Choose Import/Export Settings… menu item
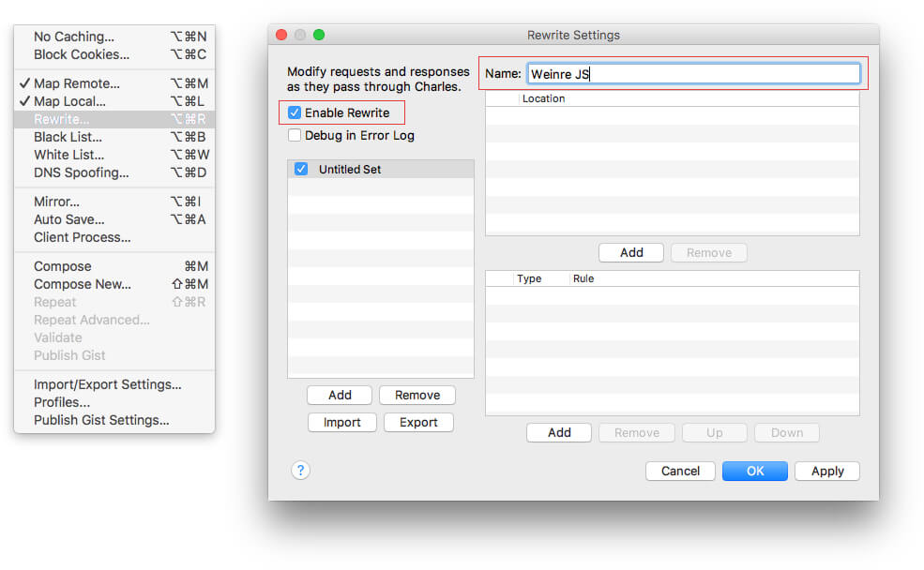 click(107, 384)
